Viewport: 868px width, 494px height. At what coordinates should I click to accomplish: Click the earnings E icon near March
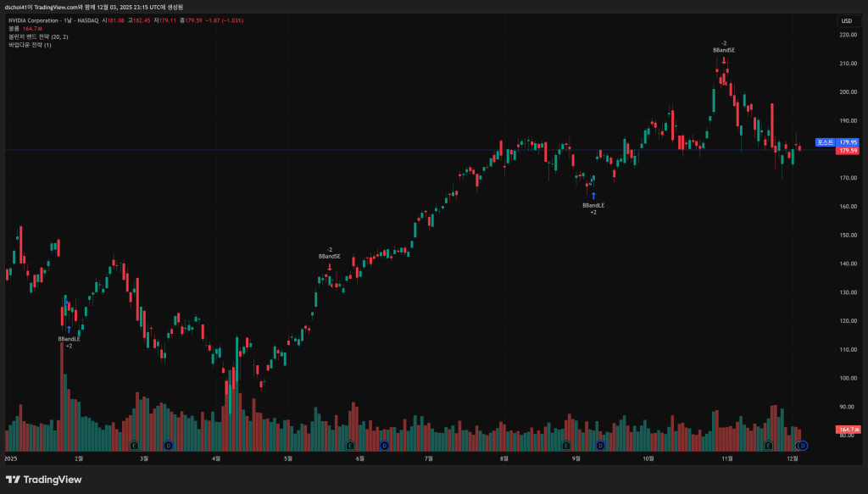pyautogui.click(x=134, y=445)
